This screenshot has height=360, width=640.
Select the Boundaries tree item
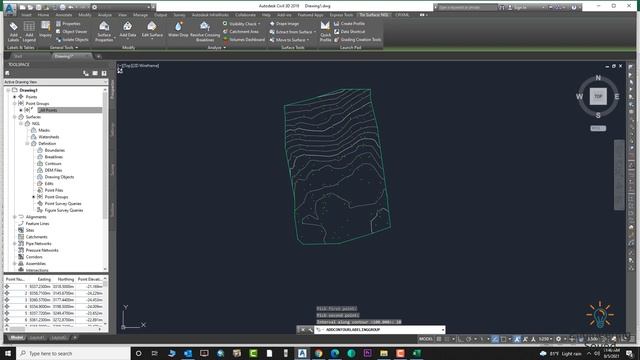pos(55,150)
